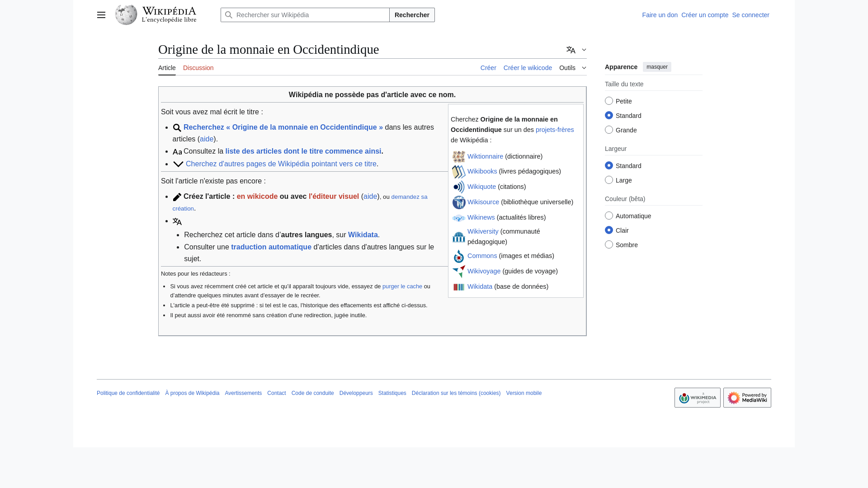Click Se connecter link
This screenshot has height=488, width=868.
click(750, 15)
